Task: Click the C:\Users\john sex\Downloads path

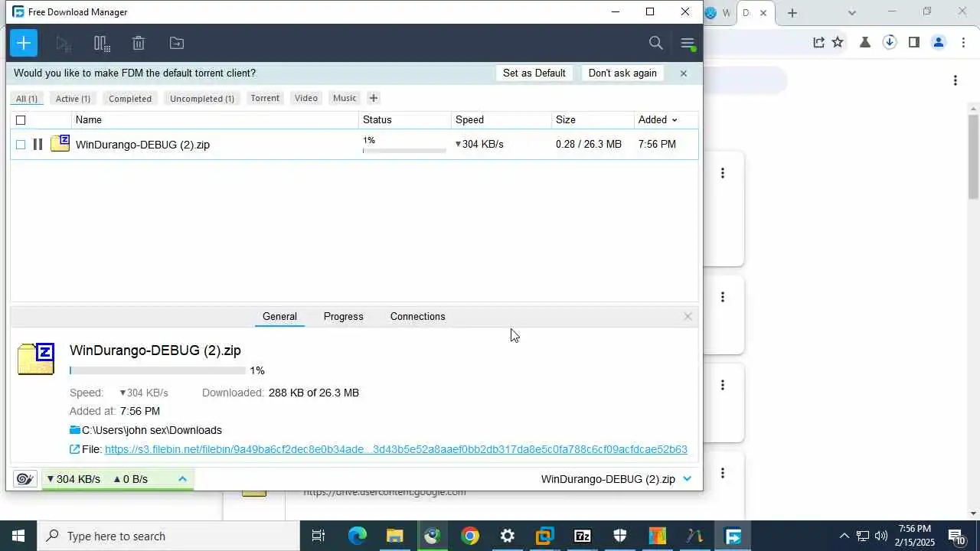Action: [x=152, y=430]
